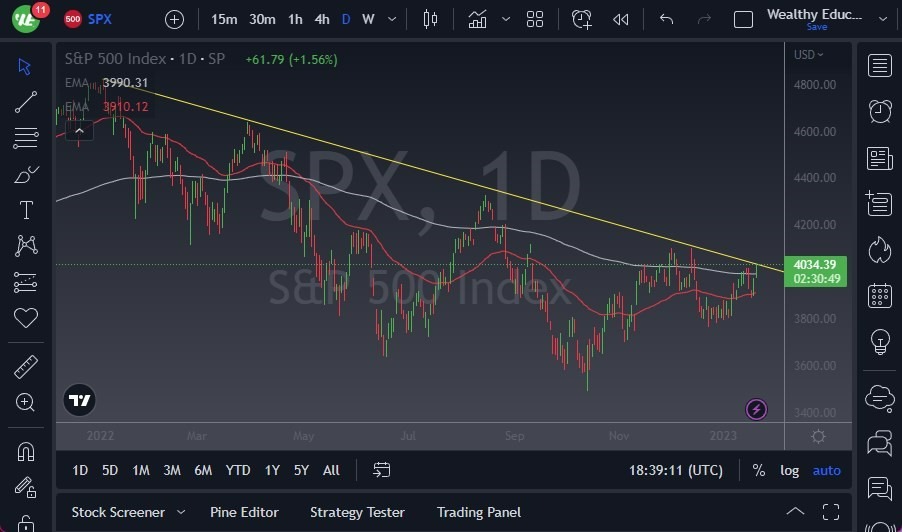Image resolution: width=902 pixels, height=532 pixels.
Task: Set the date range to All
Action: (x=331, y=470)
